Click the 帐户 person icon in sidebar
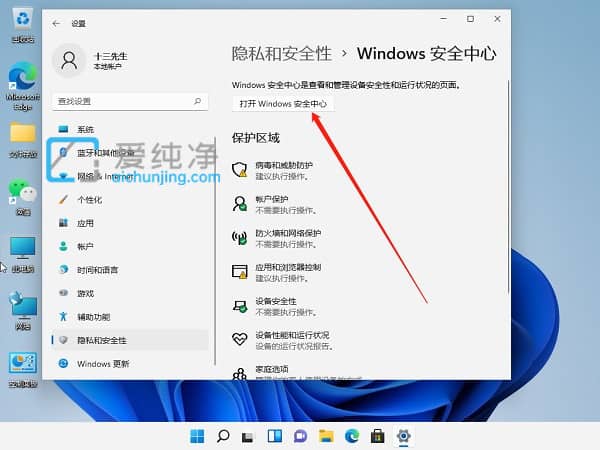 [64, 246]
